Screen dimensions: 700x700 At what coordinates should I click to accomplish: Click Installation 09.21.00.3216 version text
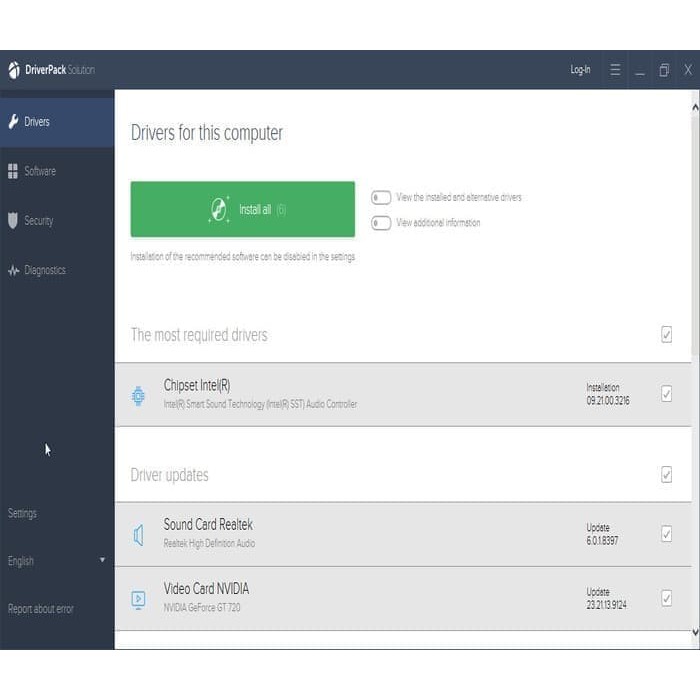click(608, 394)
